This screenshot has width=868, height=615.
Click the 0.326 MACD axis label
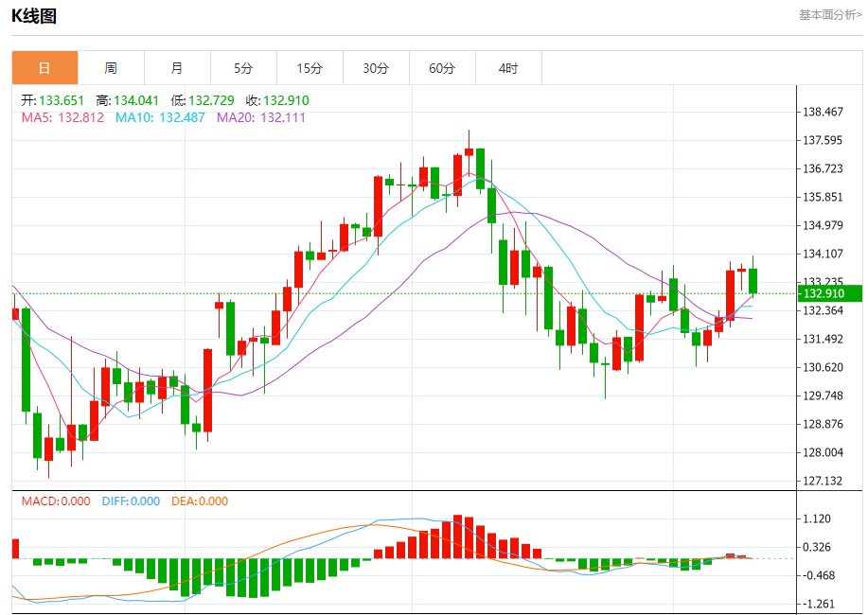tap(817, 547)
